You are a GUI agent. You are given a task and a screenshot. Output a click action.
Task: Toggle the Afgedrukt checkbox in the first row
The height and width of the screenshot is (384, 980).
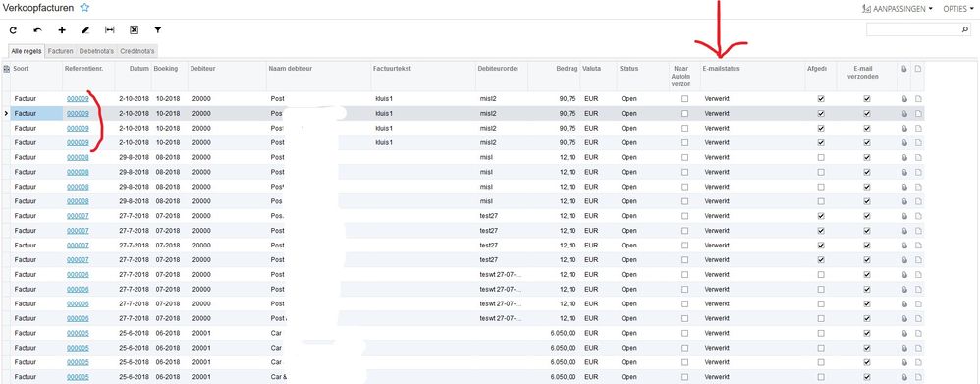(x=821, y=99)
